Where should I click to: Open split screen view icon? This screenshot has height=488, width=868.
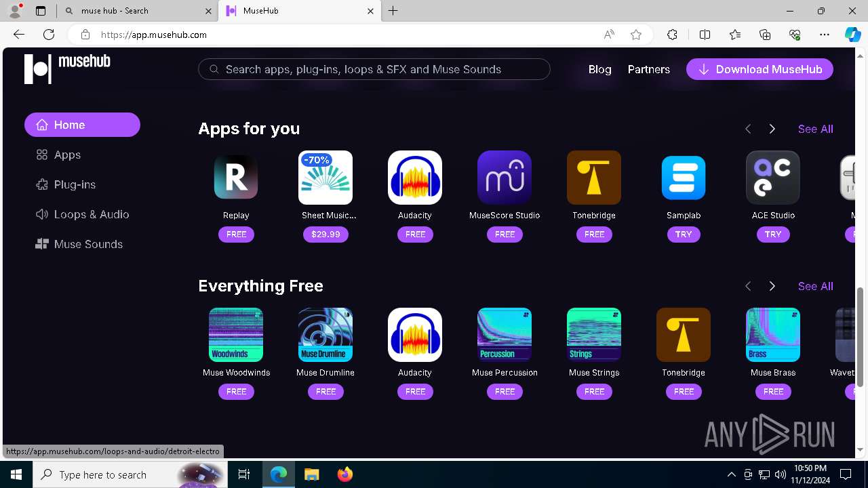pos(705,35)
